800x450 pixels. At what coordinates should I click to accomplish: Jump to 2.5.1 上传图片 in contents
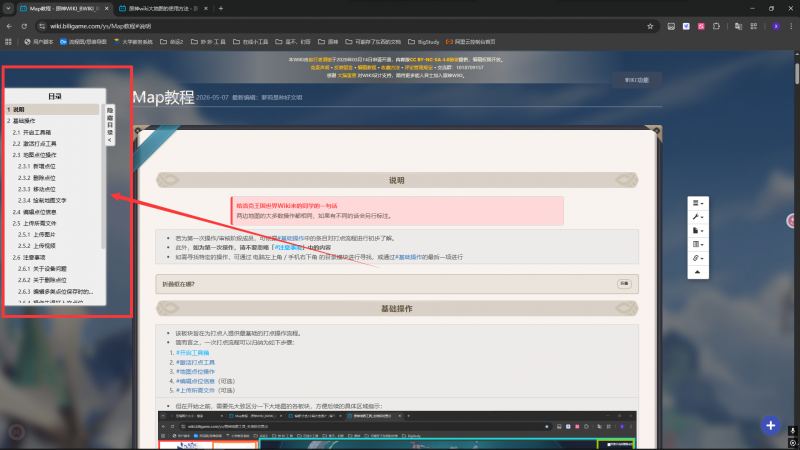[x=37, y=234]
